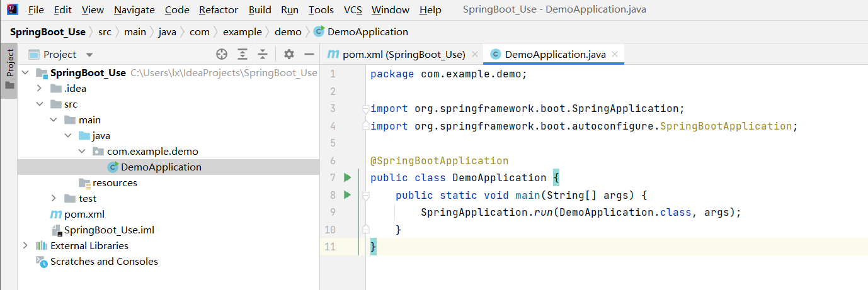Collapse the main folder arrow
The width and height of the screenshot is (868, 290).
(x=54, y=120)
